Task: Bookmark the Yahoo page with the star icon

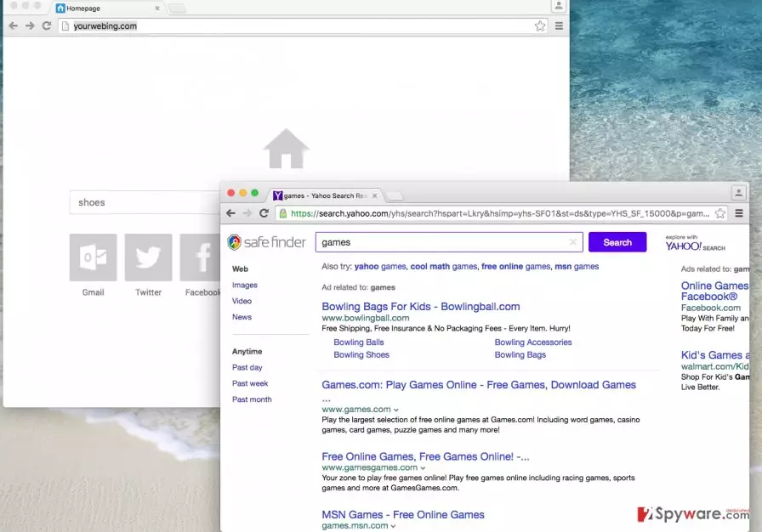Action: click(x=720, y=213)
